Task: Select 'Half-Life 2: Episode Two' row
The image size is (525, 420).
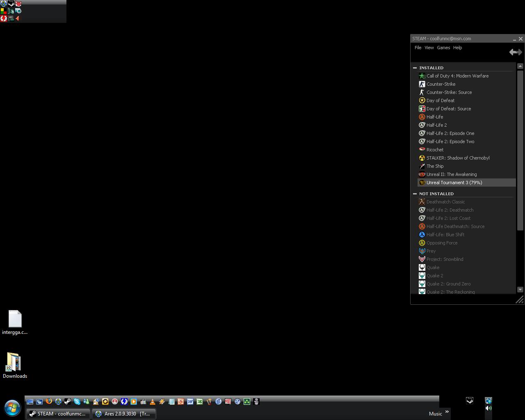Action: click(467, 142)
